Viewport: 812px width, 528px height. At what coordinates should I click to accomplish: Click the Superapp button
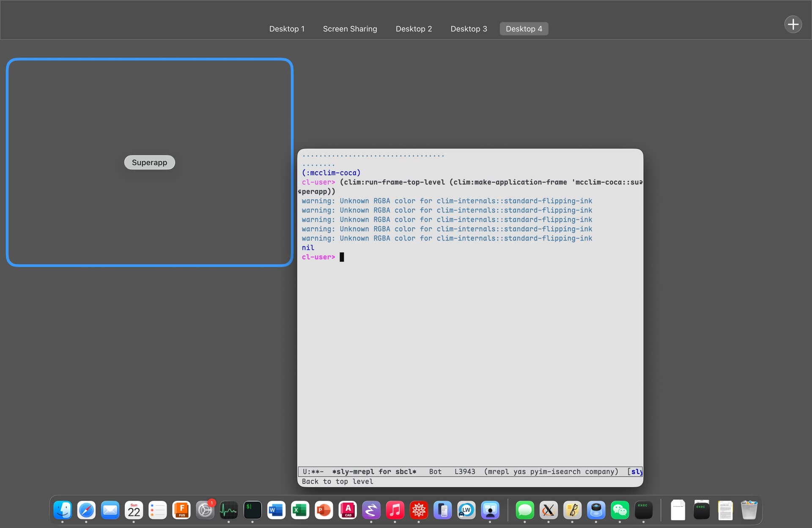149,162
